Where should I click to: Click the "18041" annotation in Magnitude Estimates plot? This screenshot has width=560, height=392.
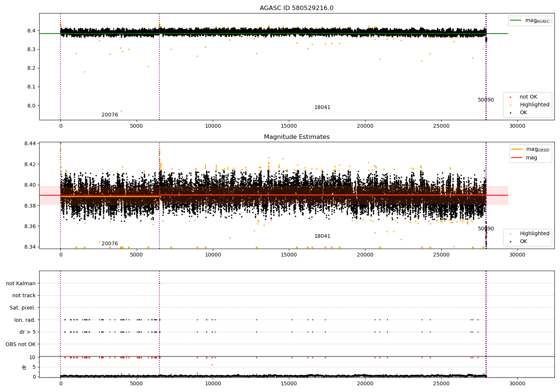tap(322, 236)
